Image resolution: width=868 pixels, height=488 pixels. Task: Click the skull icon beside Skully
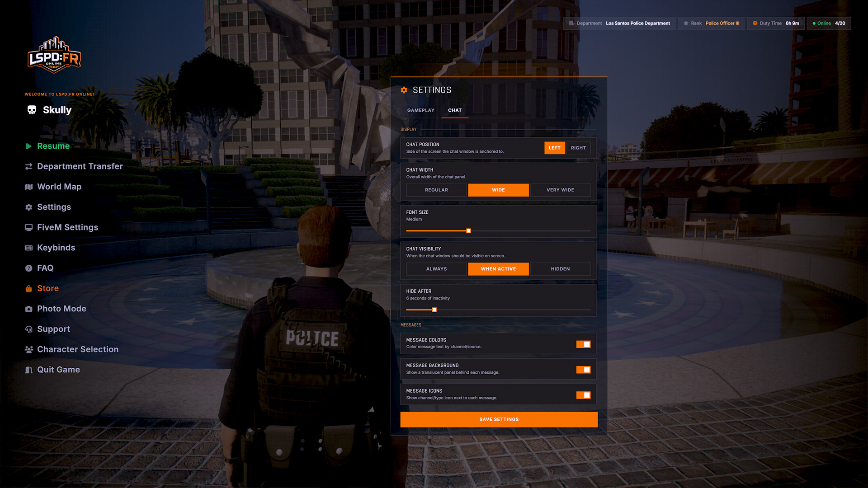32,110
